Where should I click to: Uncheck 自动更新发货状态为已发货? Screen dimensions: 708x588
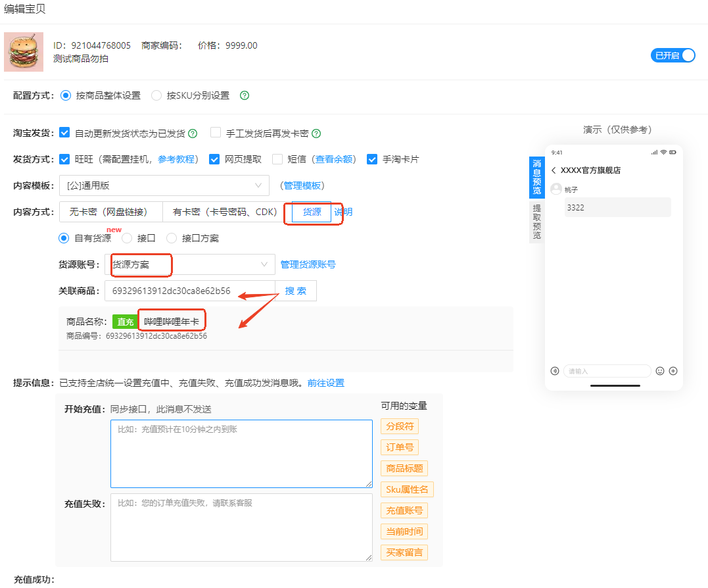click(x=64, y=133)
